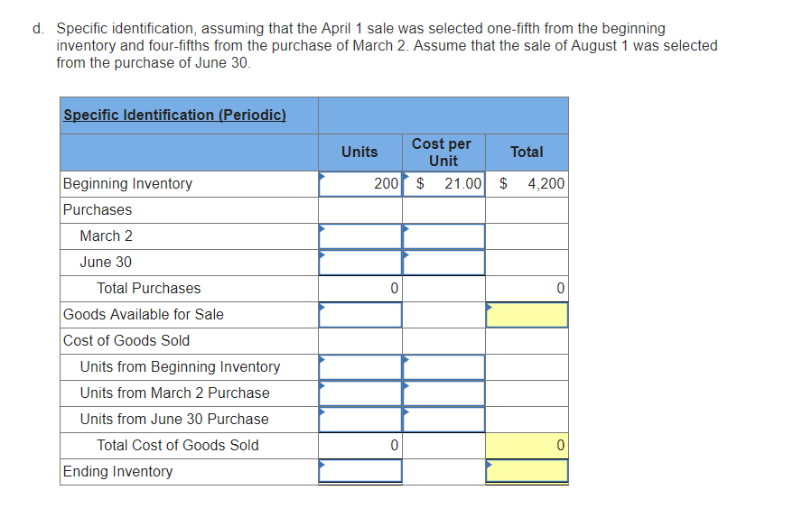Viewport: 812px width, 527px height.
Task: Click the Specific Identification (Periodic) table header
Action: coord(174,116)
